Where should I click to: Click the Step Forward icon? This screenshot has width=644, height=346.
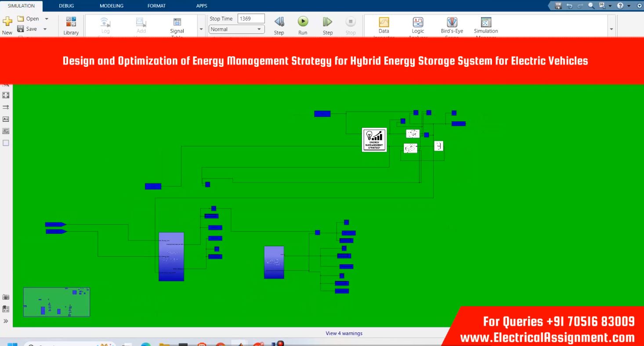tap(327, 22)
